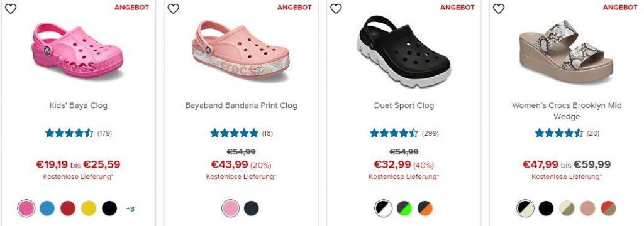
Task: Choose red swatch on Kids' Baya Clog
Action: tap(68, 208)
